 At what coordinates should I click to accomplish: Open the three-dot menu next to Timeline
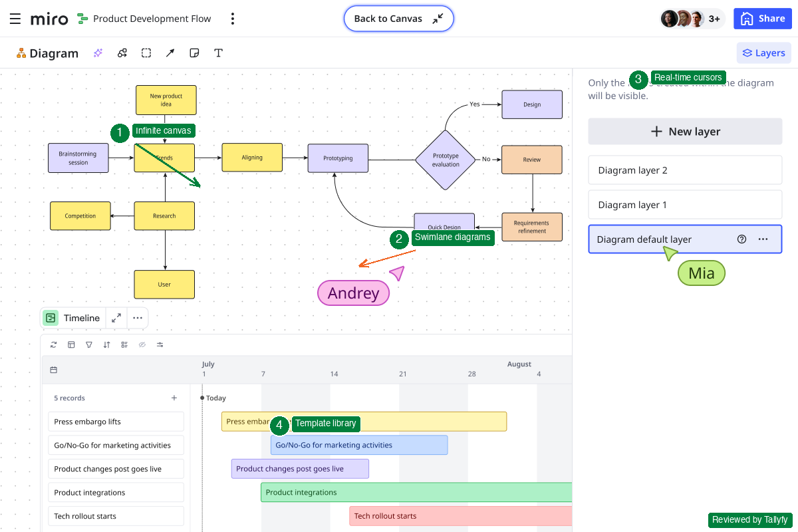(137, 318)
